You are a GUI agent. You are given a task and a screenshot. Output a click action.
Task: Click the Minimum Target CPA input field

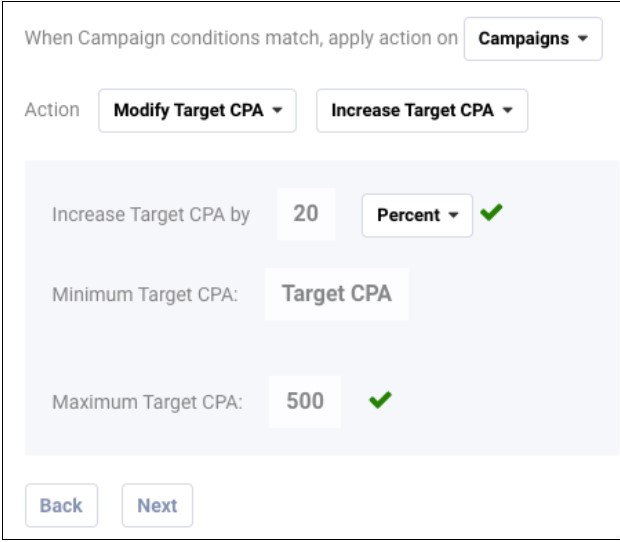click(x=336, y=294)
